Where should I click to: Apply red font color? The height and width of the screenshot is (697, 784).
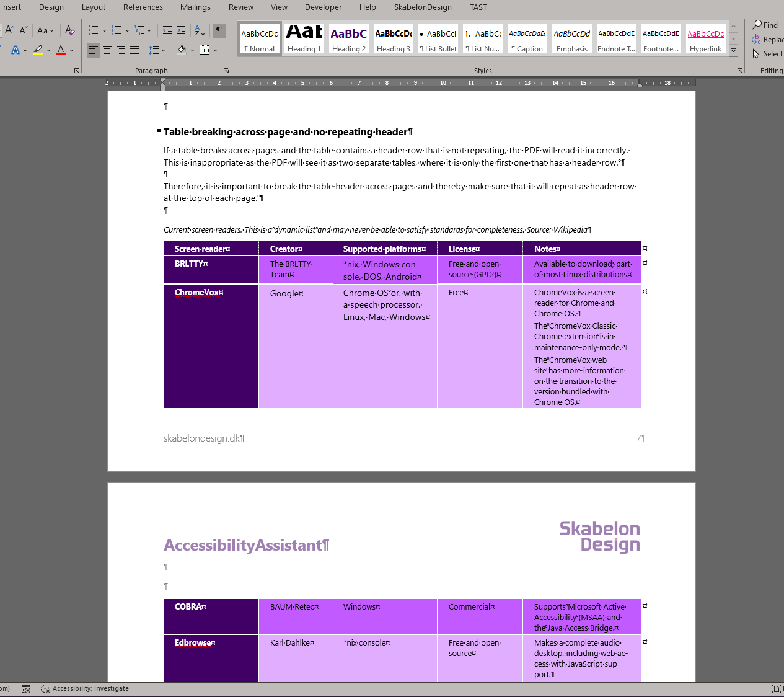tap(61, 50)
